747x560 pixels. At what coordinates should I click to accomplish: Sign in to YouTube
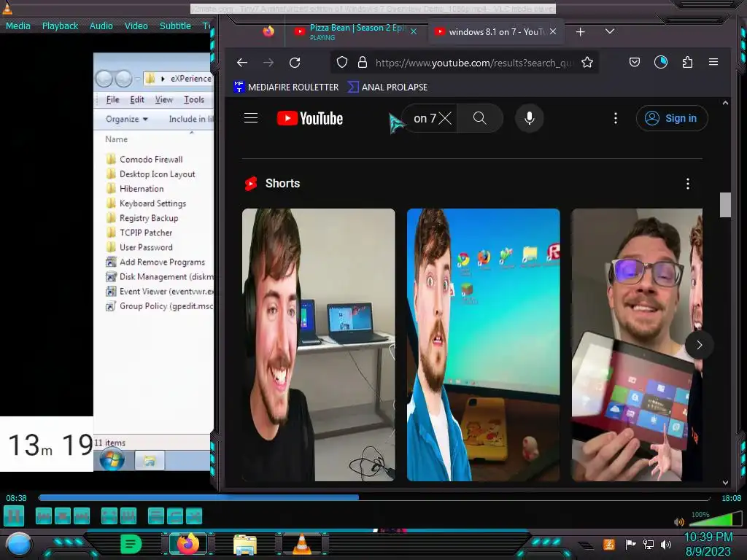click(672, 118)
